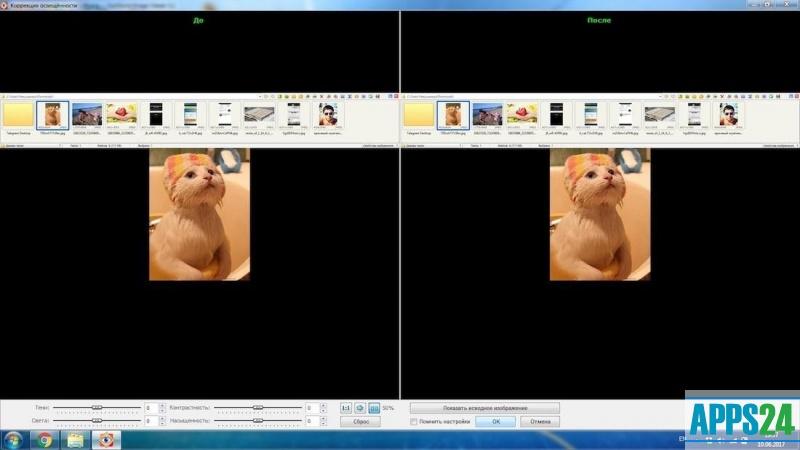Open File Explorer from the taskbar
The height and width of the screenshot is (450, 800).
[75, 440]
